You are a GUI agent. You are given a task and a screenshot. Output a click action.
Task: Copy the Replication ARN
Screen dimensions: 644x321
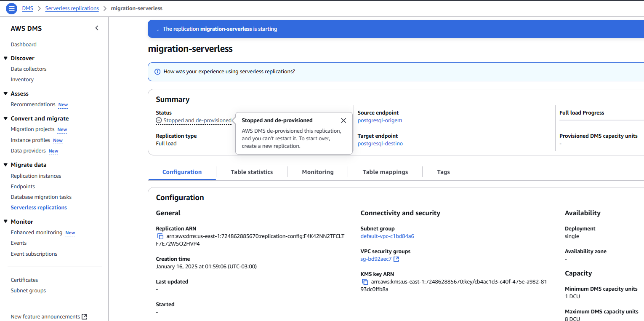tap(160, 236)
